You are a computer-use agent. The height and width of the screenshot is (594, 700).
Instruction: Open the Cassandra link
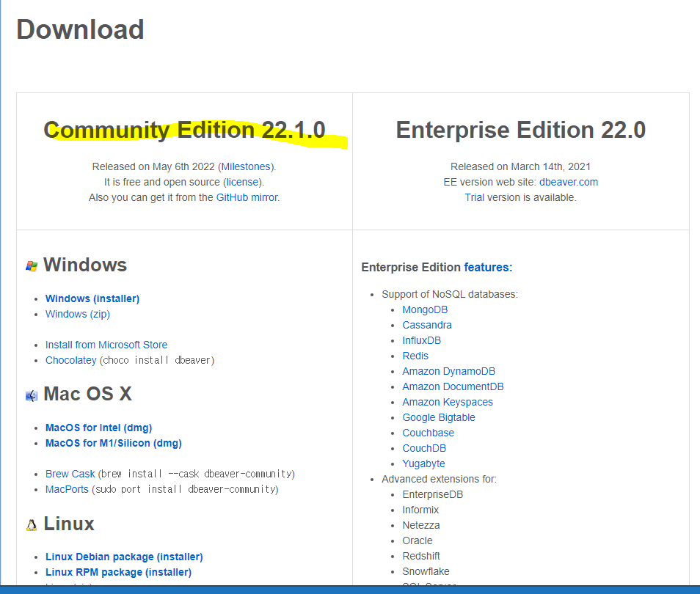(427, 325)
